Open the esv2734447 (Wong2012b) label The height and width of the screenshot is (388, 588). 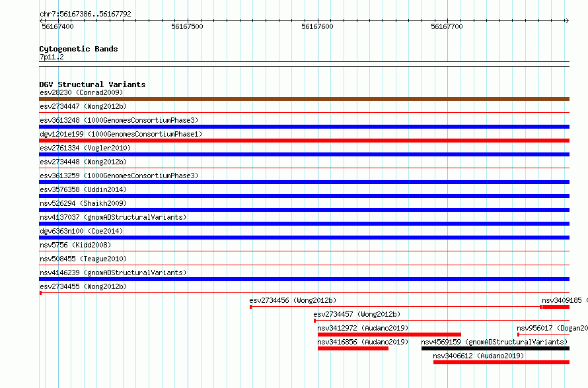tap(83, 106)
